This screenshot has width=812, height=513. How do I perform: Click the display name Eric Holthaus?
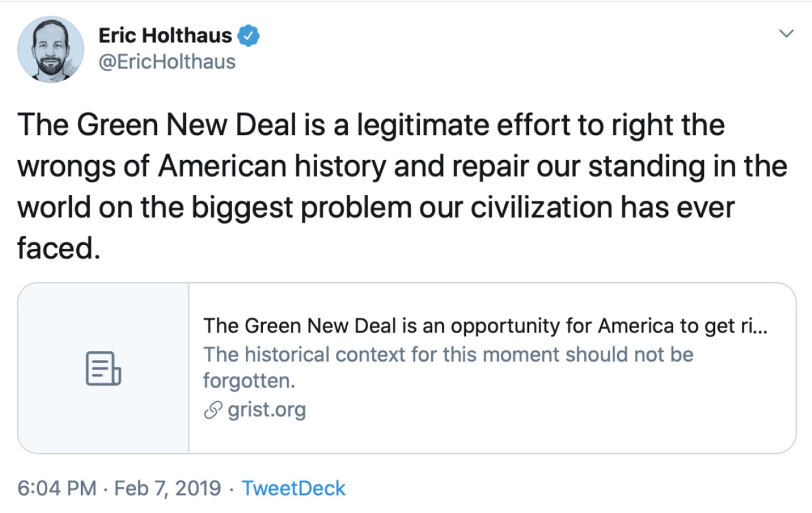pos(165,35)
